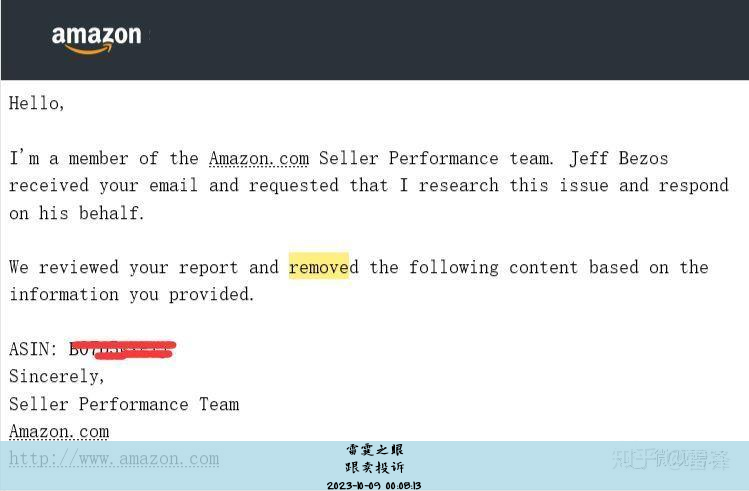Click the word "information" in the email body
This screenshot has width=749, height=491.
(x=64, y=294)
